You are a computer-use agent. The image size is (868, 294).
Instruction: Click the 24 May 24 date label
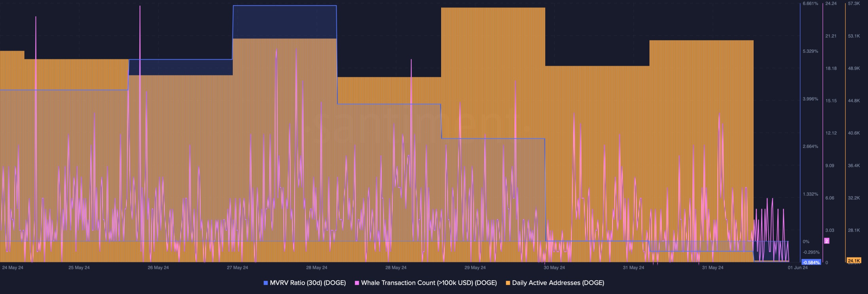(13, 268)
